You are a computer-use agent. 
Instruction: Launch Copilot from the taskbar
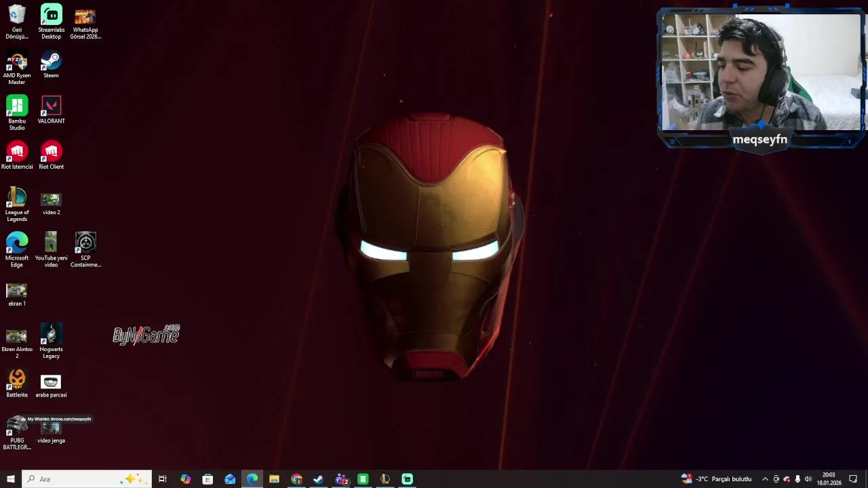point(185,479)
